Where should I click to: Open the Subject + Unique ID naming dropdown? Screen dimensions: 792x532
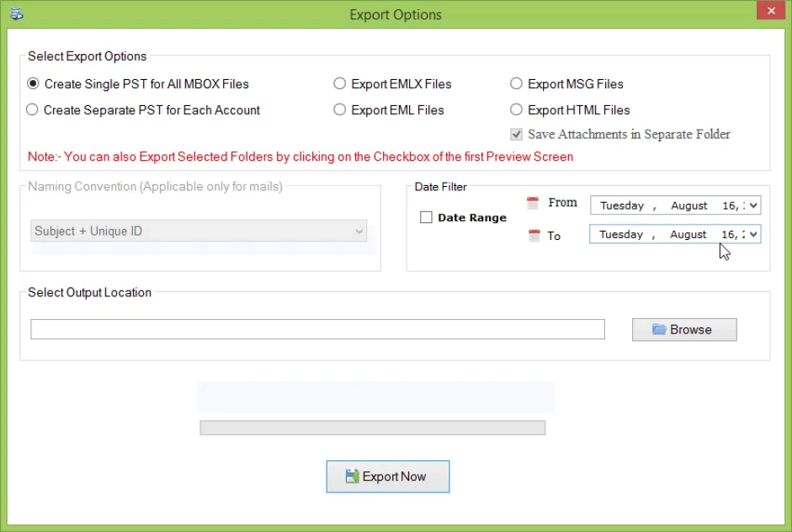coord(199,231)
